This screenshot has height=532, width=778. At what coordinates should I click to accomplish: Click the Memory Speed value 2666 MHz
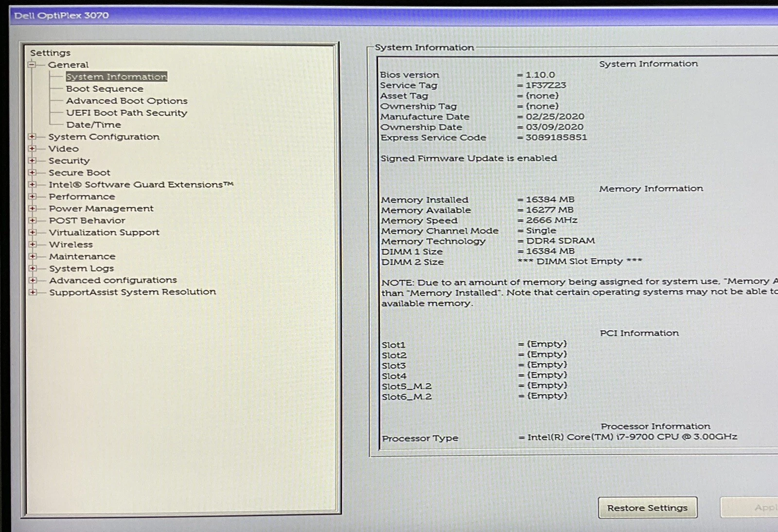[x=551, y=220]
